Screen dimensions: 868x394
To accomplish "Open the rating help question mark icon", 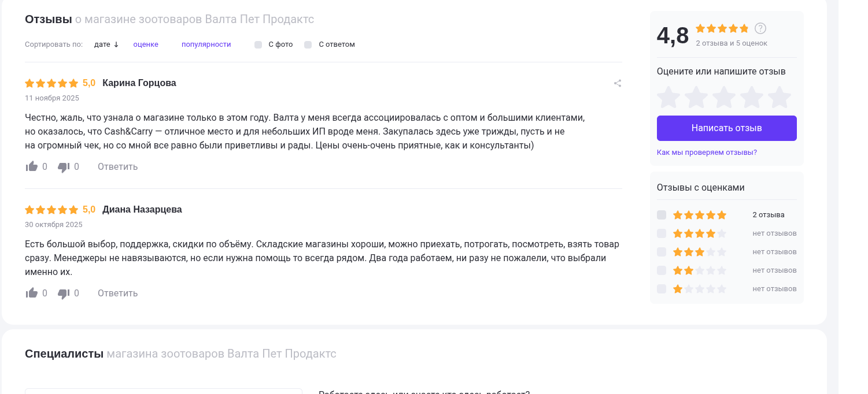I will click(760, 28).
